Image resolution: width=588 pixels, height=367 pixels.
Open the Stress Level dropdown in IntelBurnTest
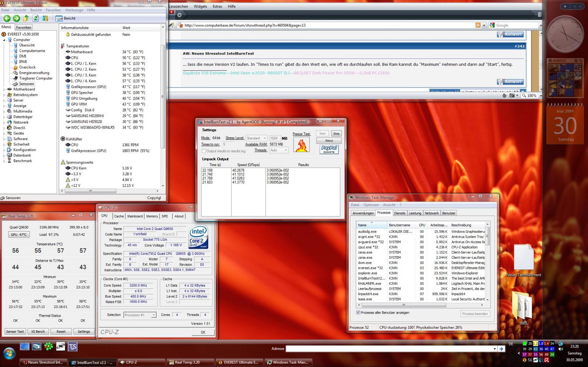(256, 138)
